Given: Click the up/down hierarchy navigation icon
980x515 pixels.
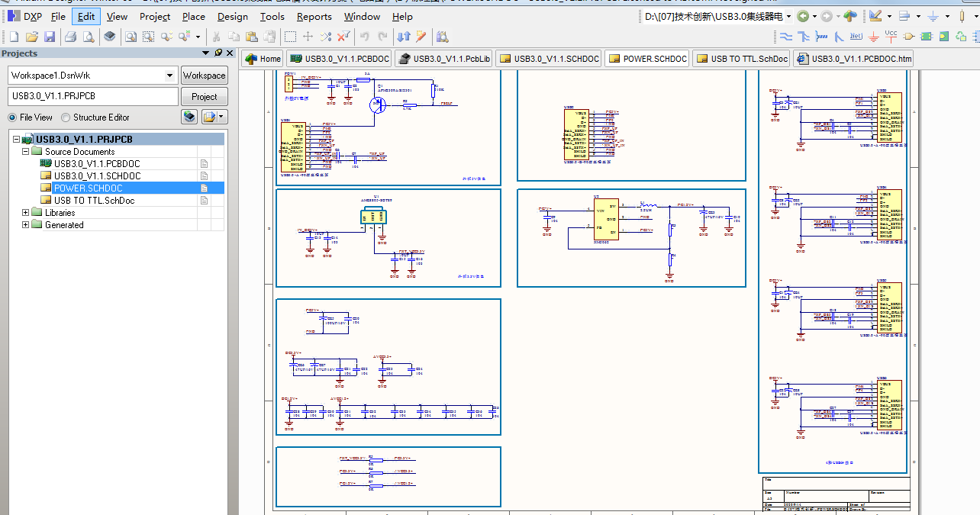Looking at the screenshot, I should click(x=404, y=36).
